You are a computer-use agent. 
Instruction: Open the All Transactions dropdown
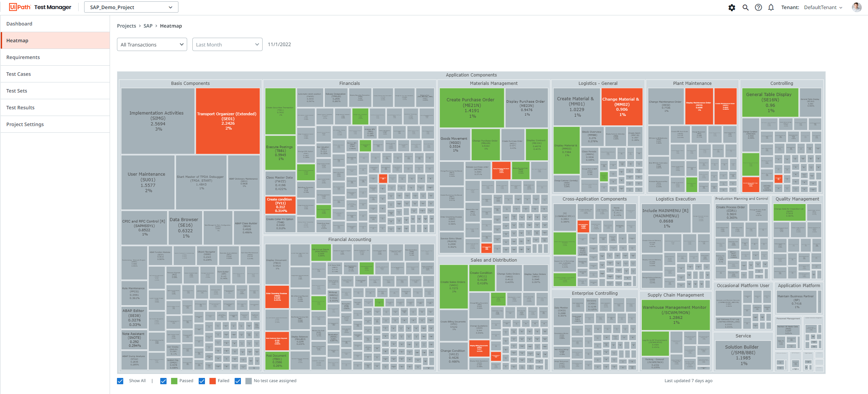152,44
